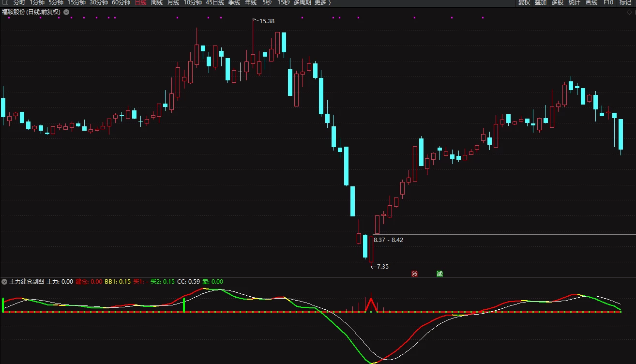Open the 复权 adjustment options

click(x=524, y=2)
